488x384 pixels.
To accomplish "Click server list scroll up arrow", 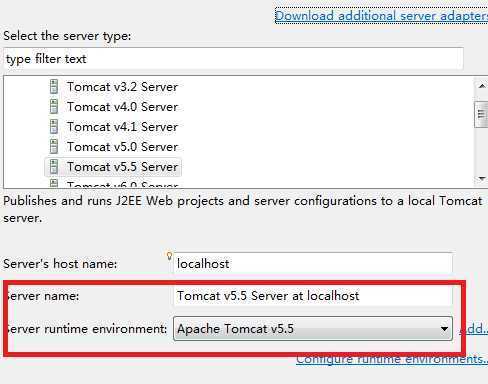I will click(482, 86).
